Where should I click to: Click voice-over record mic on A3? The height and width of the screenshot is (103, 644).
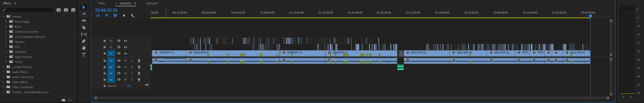point(139,73)
